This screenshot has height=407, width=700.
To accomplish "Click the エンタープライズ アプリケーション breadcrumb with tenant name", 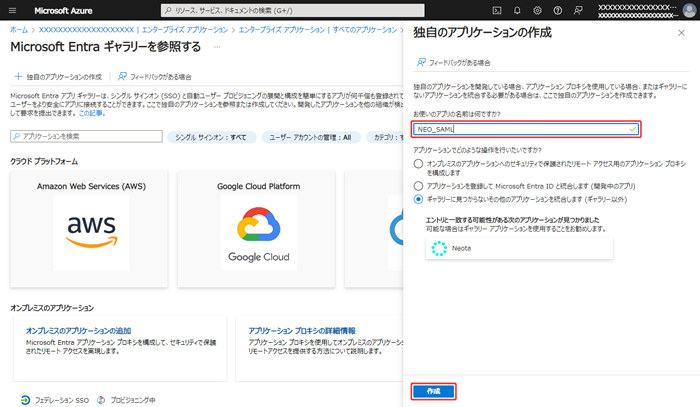I will (x=133, y=29).
